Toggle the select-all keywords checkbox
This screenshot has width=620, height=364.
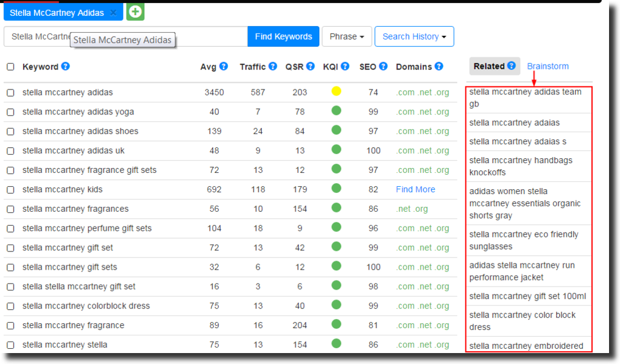coord(9,66)
